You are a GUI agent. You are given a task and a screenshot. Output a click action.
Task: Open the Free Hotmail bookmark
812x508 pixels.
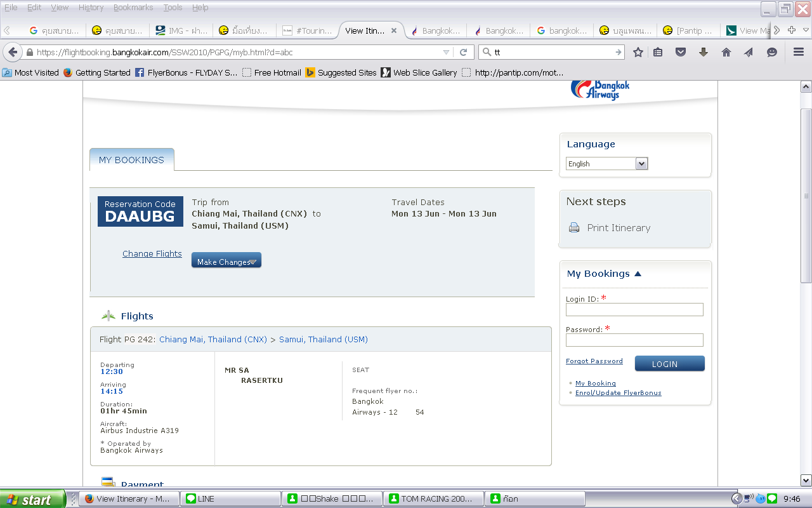[x=272, y=72]
